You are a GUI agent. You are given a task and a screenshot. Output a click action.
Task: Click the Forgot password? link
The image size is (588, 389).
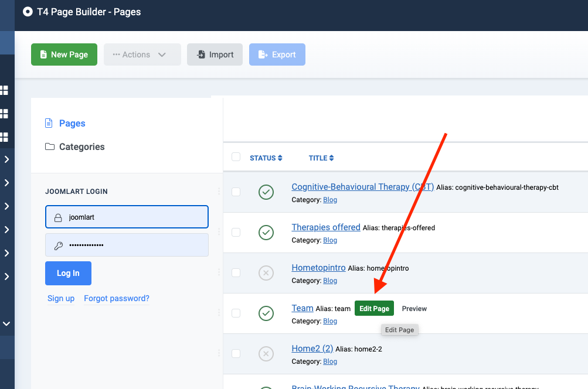click(117, 299)
